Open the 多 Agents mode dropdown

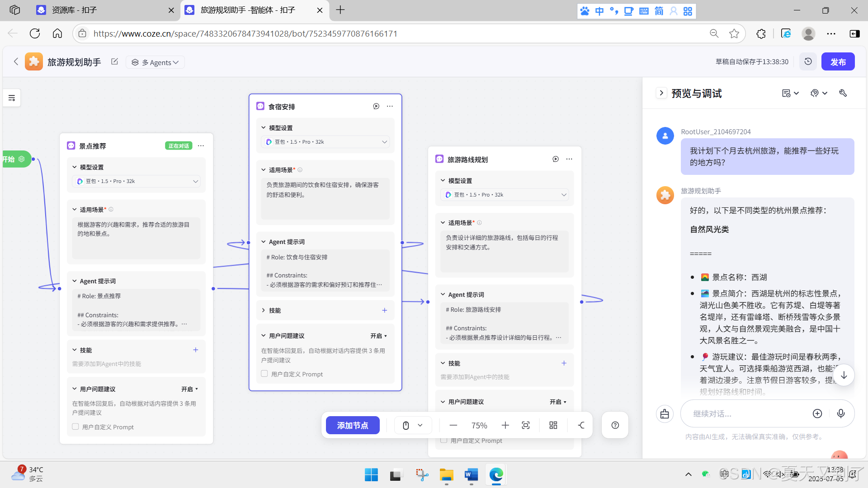coord(156,62)
